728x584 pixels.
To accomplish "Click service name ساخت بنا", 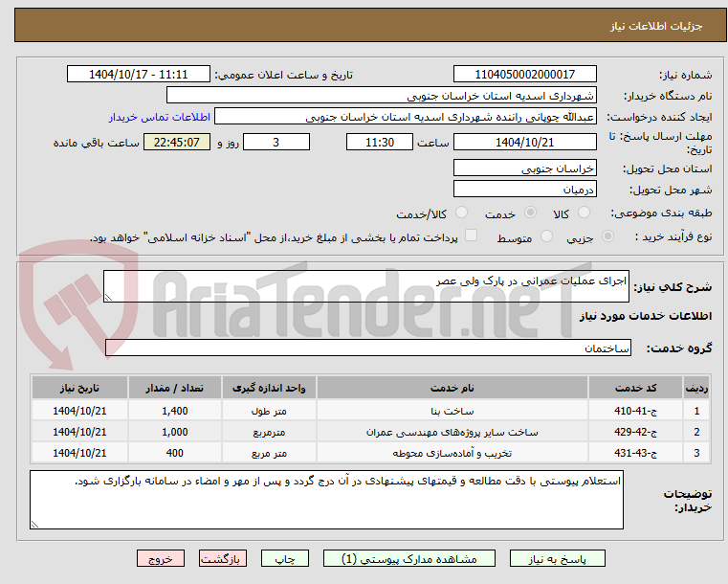I will [x=452, y=411].
